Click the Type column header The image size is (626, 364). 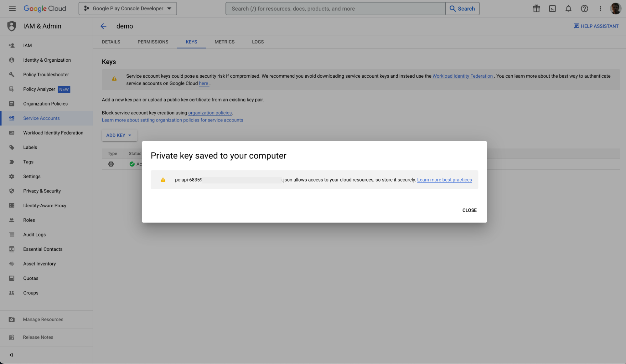tap(112, 153)
